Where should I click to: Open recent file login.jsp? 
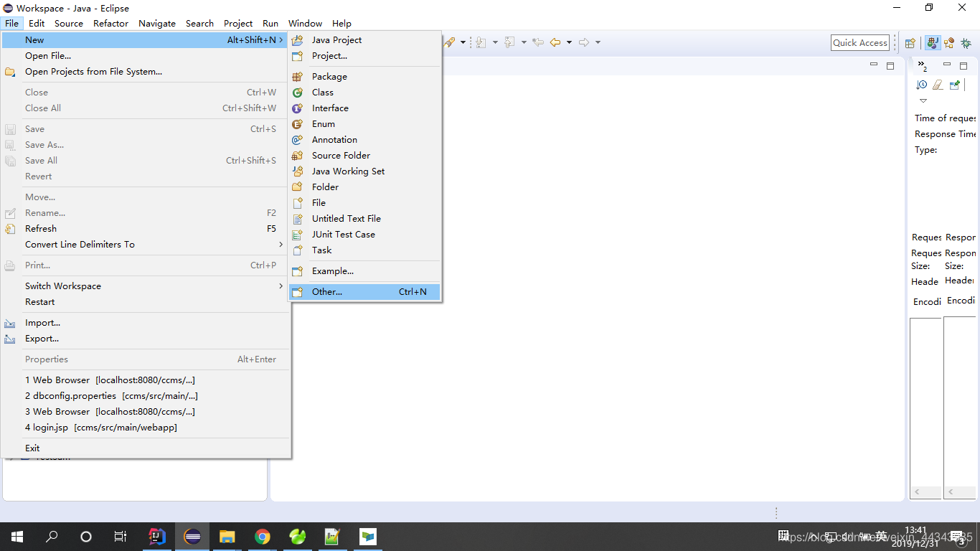[x=146, y=428]
